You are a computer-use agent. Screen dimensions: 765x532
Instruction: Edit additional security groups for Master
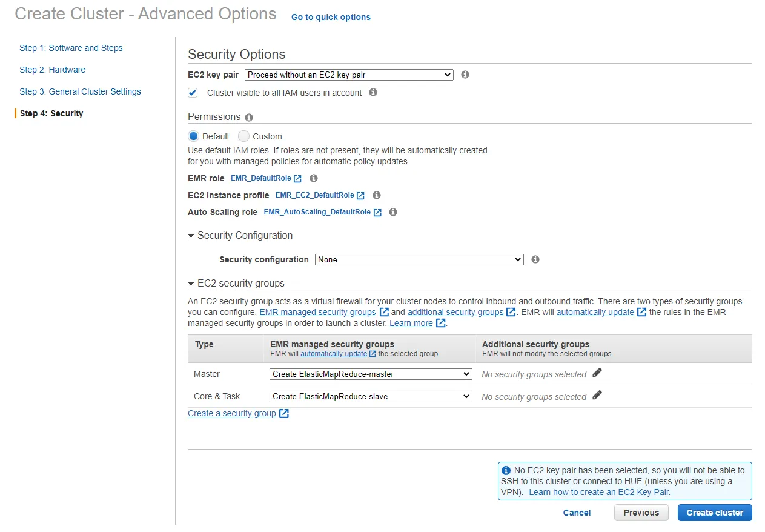597,373
